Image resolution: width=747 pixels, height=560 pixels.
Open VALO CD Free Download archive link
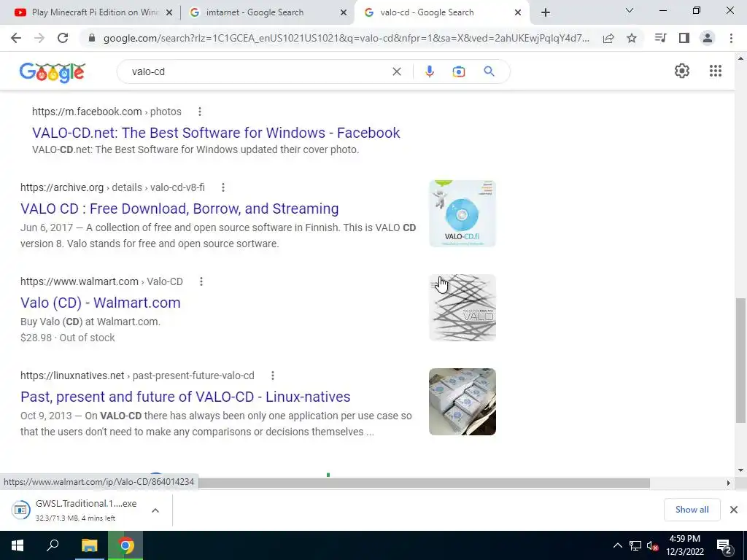[179, 209]
